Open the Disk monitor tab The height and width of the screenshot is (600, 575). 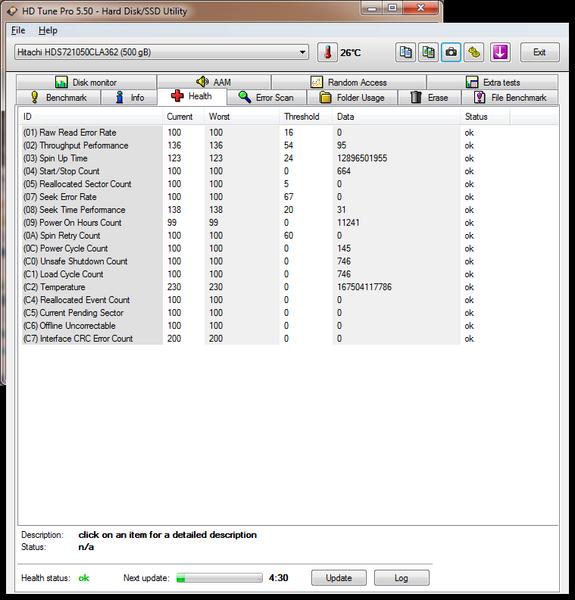coord(86,82)
